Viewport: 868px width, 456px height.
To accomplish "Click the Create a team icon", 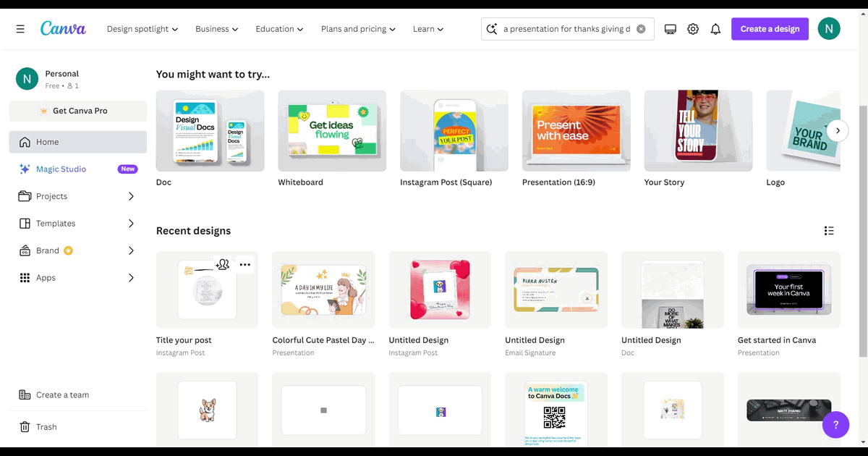I will 25,395.
